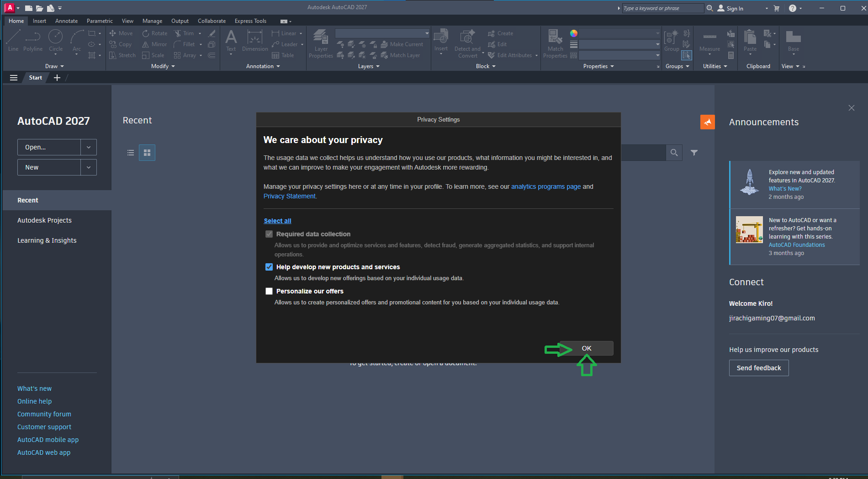The width and height of the screenshot is (868, 479).
Task: Confirm privacy settings with OK
Action: coord(587,348)
